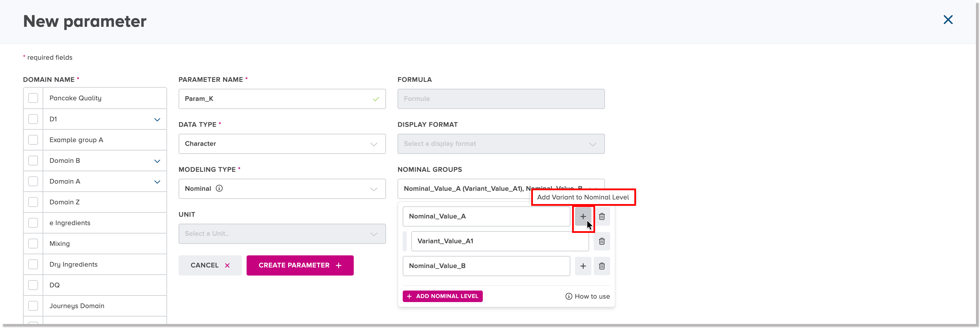
Task: Edit the Parameter Name field
Action: (x=282, y=99)
